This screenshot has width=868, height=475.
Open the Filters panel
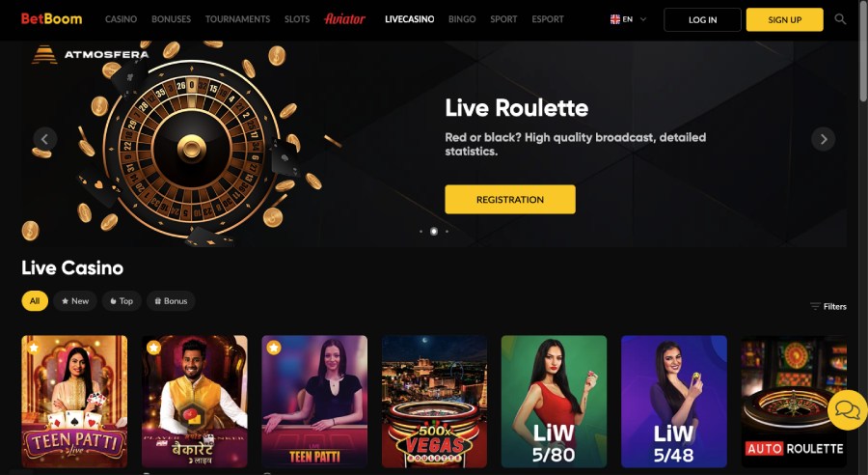[x=828, y=306]
